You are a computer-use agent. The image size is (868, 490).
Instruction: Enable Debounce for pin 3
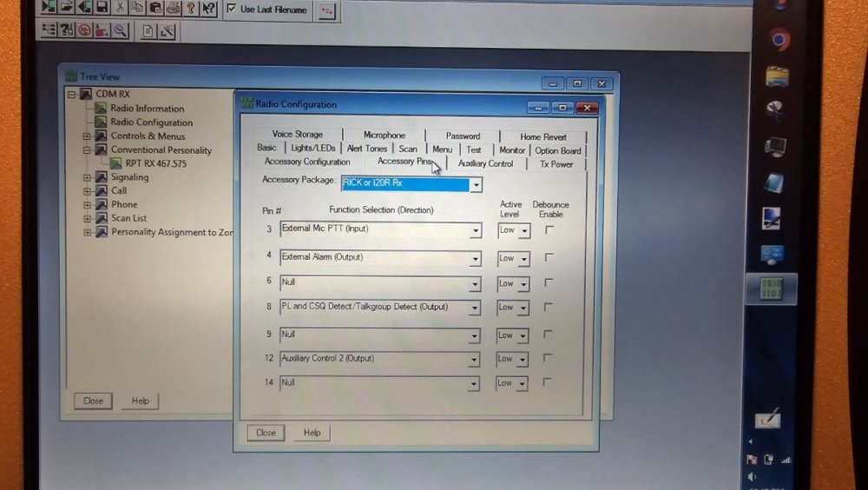point(549,230)
